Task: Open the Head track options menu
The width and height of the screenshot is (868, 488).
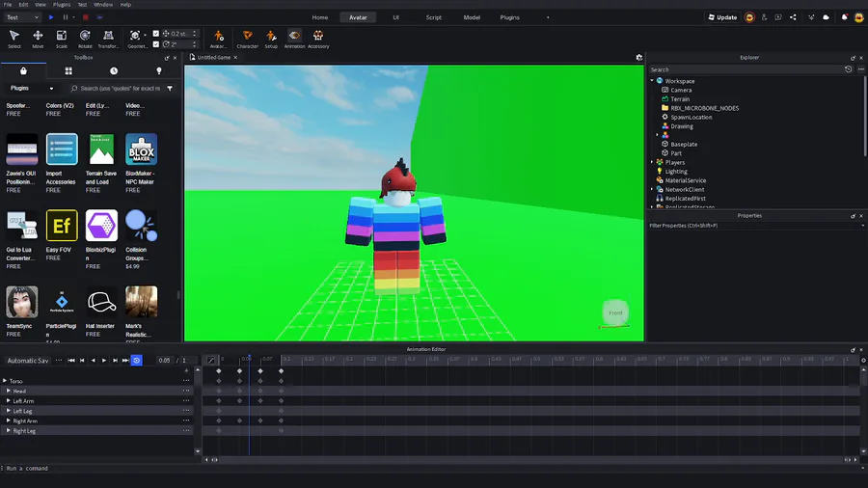Action: pos(186,391)
